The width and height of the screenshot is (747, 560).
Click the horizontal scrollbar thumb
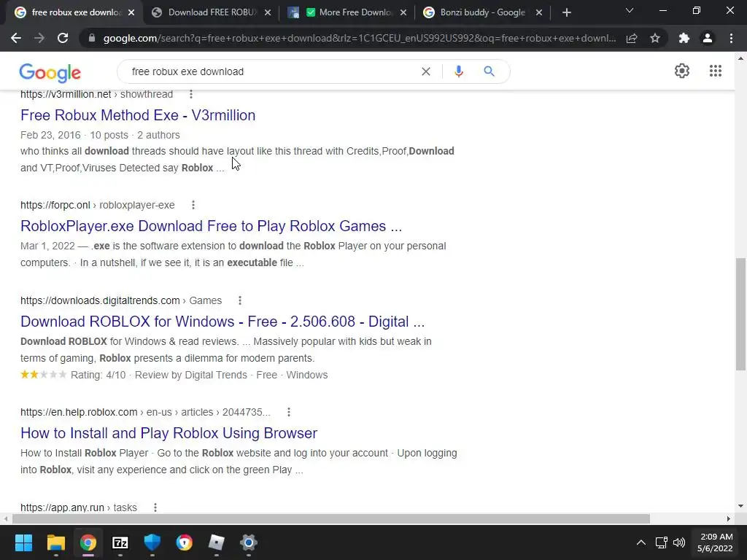331,518
